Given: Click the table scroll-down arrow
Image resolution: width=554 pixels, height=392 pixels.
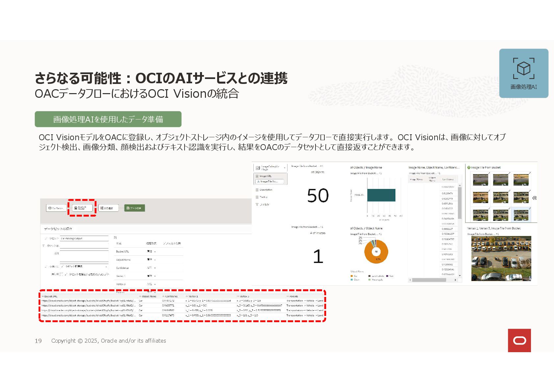Looking at the screenshot, I should point(460,275).
